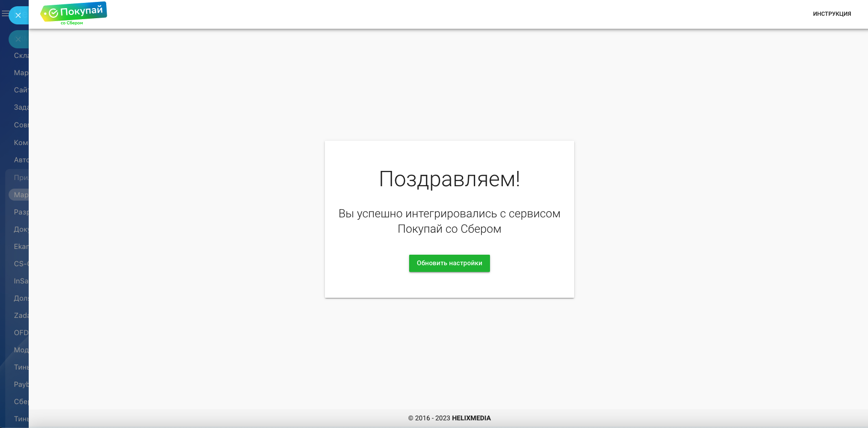The image size is (868, 428).
Task: Click the Покупай со Сбером logo
Action: click(x=74, y=13)
